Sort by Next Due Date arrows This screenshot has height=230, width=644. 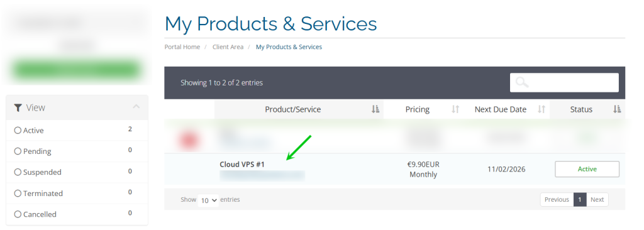click(x=541, y=109)
